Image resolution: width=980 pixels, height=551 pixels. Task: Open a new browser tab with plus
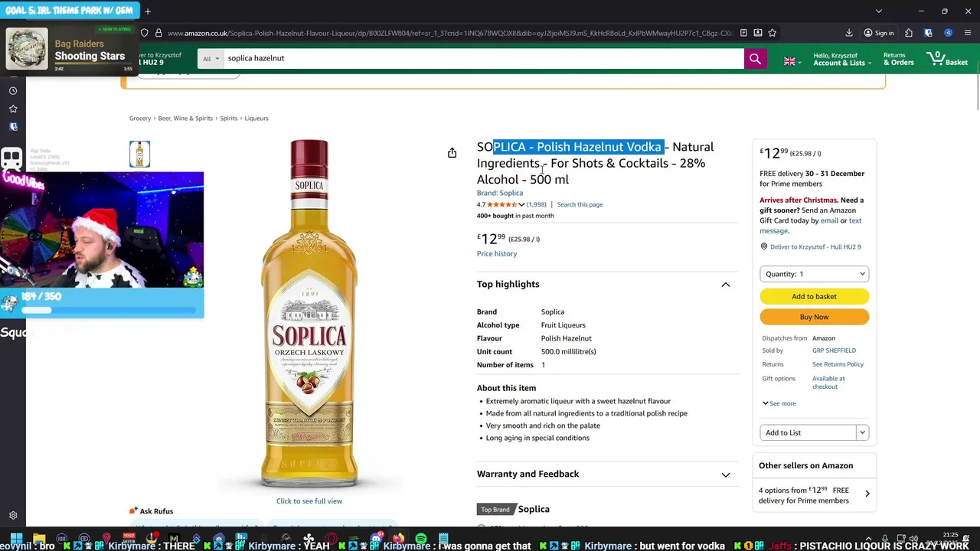click(x=148, y=11)
